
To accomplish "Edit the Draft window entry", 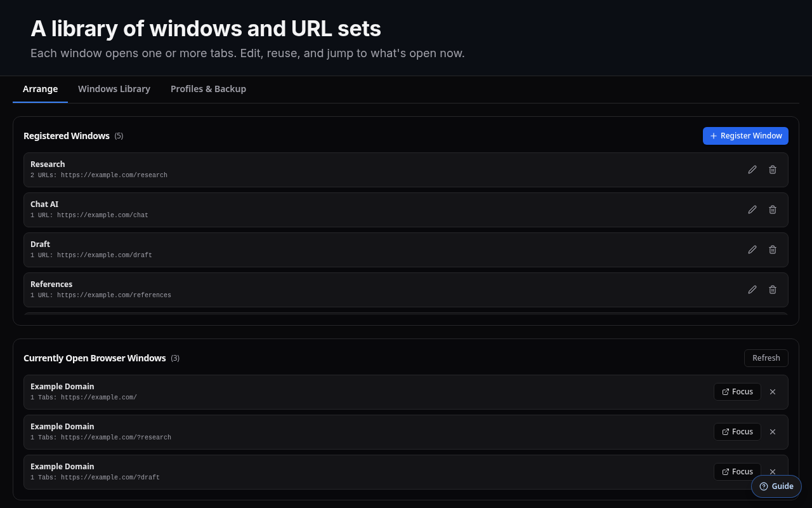I will [x=752, y=250].
